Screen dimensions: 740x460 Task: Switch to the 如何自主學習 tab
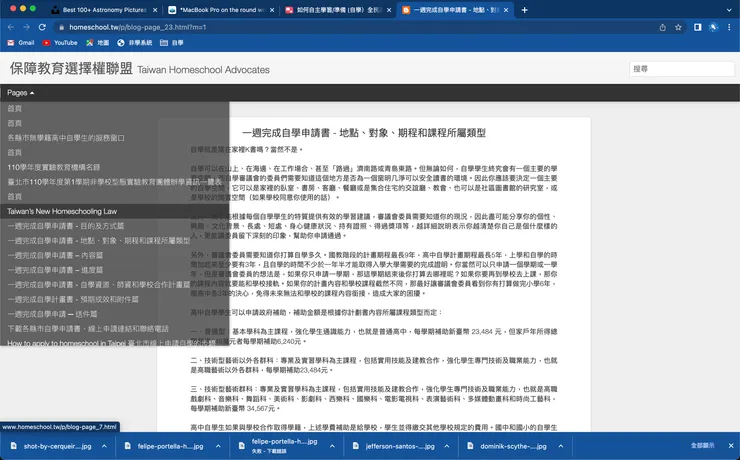pyautogui.click(x=338, y=10)
